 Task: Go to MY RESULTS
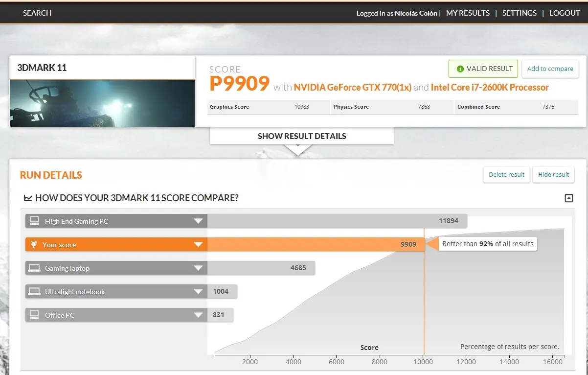tap(468, 13)
